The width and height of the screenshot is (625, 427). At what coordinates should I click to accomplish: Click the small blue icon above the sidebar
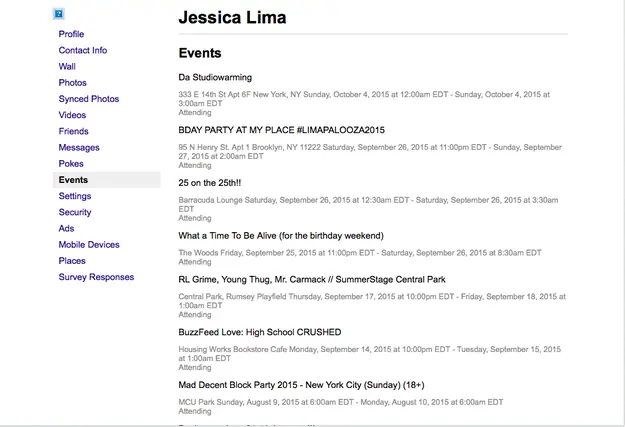(x=58, y=14)
